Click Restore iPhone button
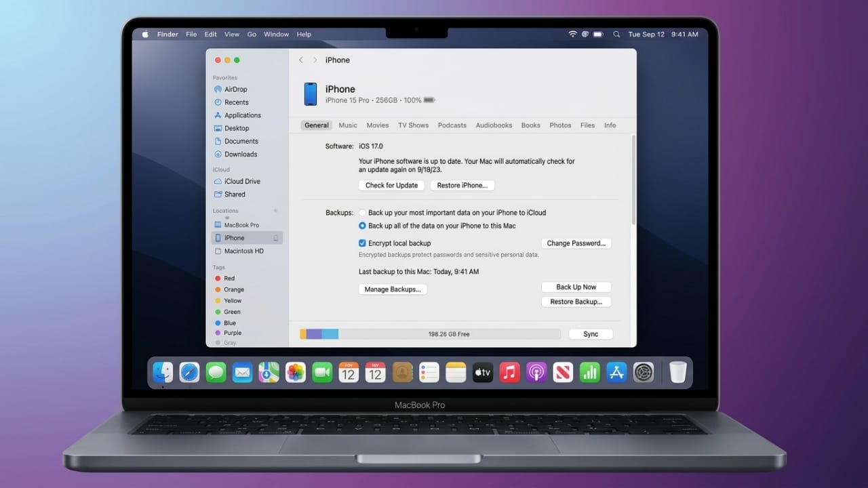This screenshot has width=868, height=488. coord(462,186)
